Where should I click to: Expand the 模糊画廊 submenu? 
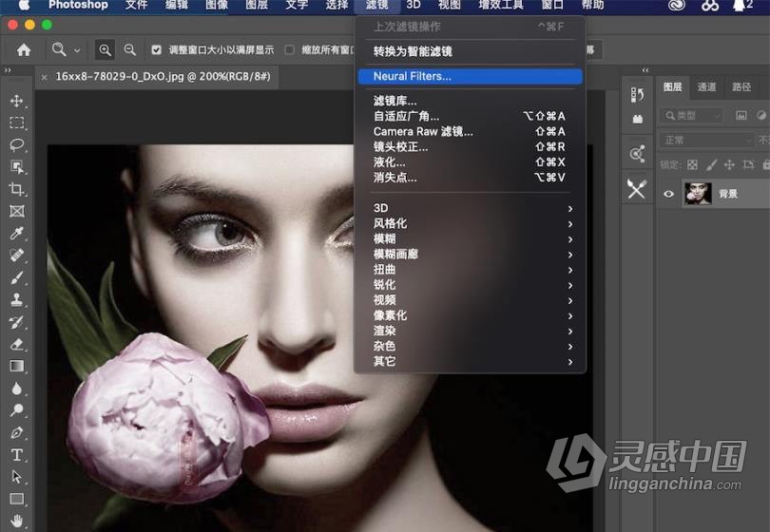(470, 255)
